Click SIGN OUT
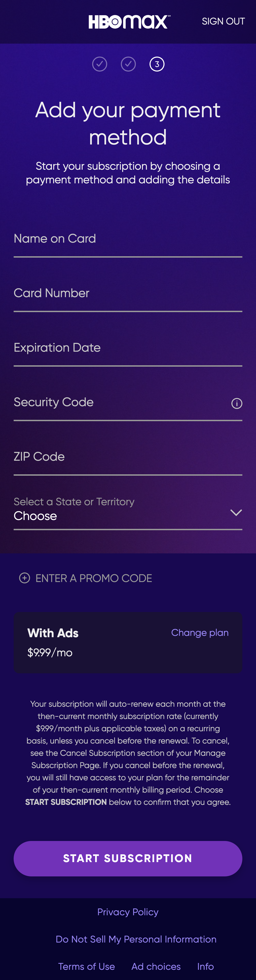This screenshot has height=980, width=256. pyautogui.click(x=224, y=21)
